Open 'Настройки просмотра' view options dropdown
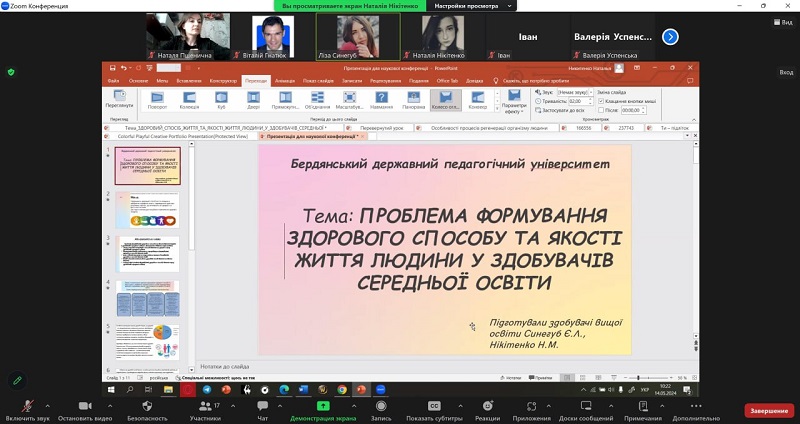800x424 pixels. 471,6
